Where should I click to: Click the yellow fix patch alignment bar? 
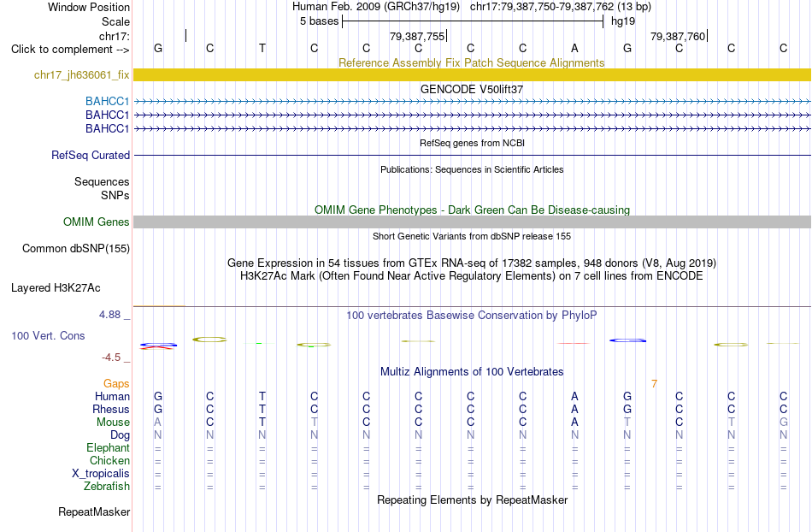[x=472, y=74]
